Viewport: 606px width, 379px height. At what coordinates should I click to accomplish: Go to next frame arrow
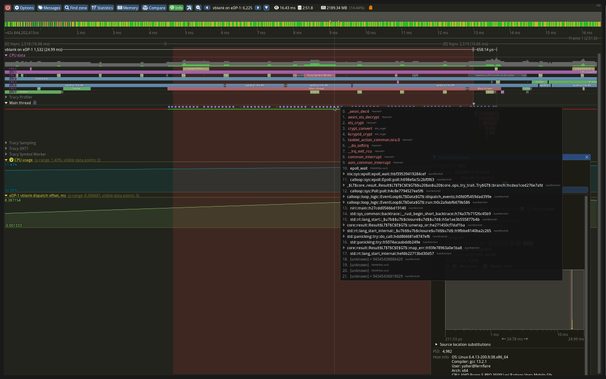(x=258, y=8)
